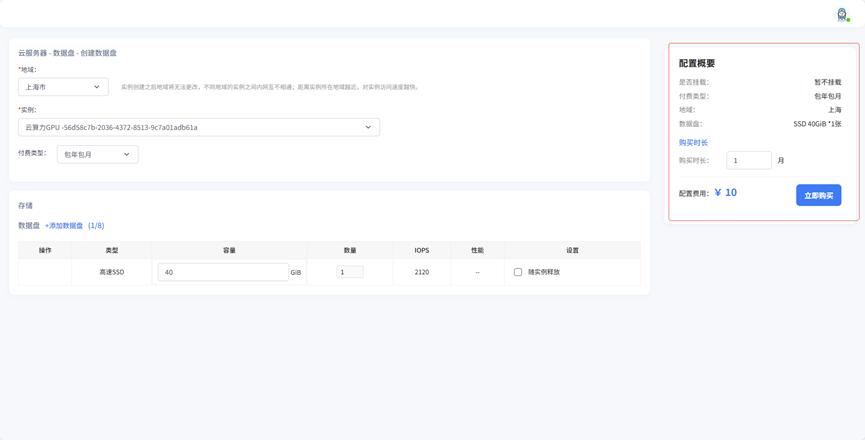Open the 地域 dropdown showing 上海市
865x440 pixels.
(x=63, y=87)
